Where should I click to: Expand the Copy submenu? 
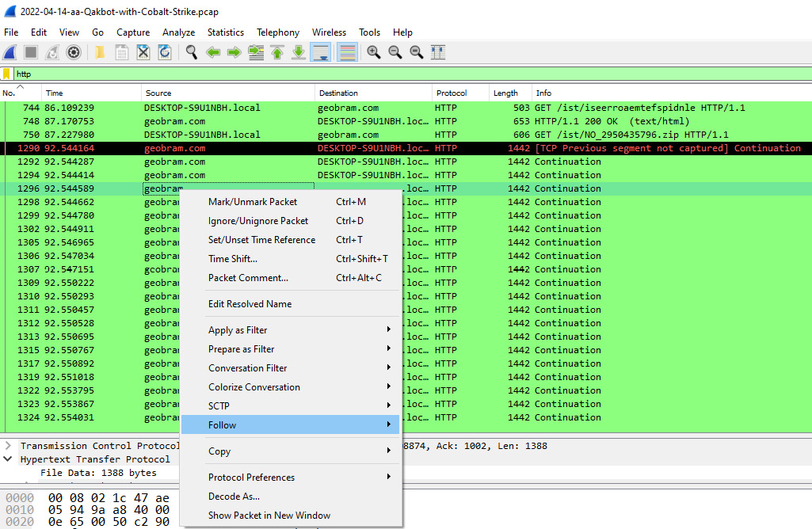coord(291,451)
